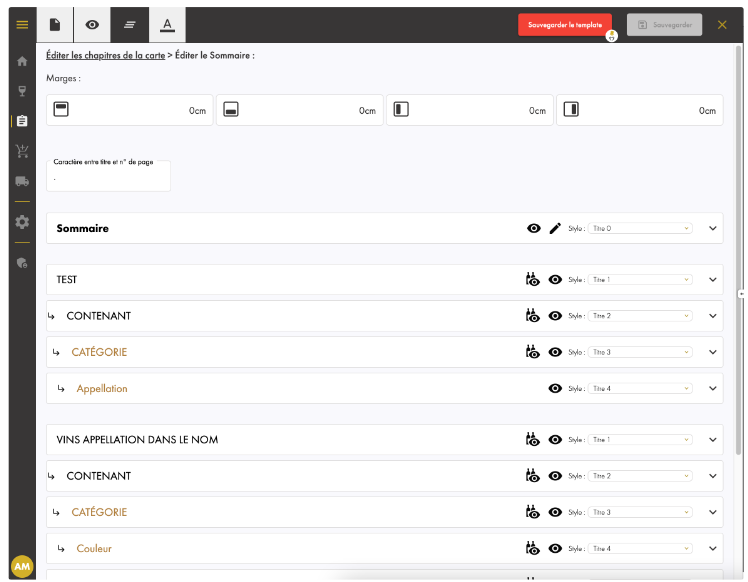Go to Home in the sidebar
This screenshot has height=582, width=748.
[x=22, y=61]
